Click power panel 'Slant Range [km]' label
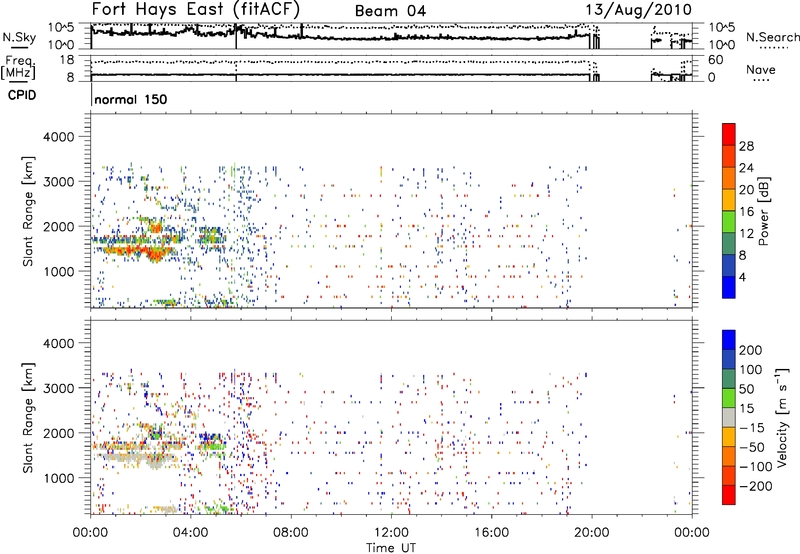Image resolution: width=800 pixels, height=554 pixels. 28,211
